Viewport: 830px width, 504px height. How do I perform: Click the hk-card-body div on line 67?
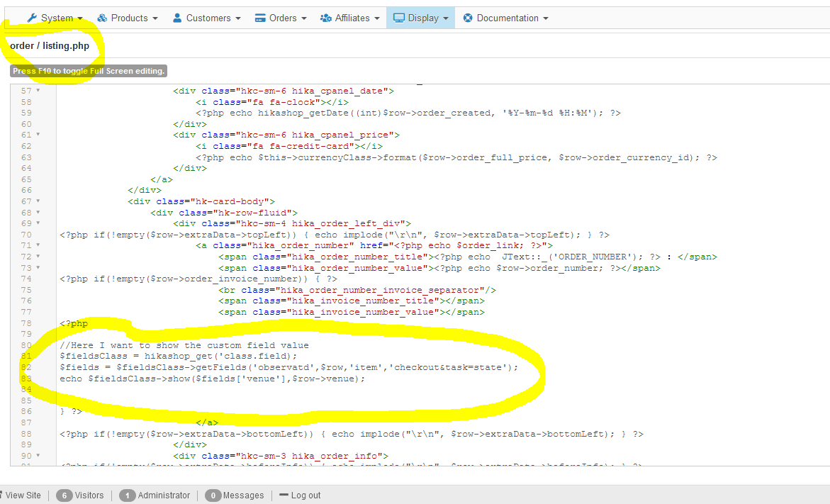click(x=201, y=201)
